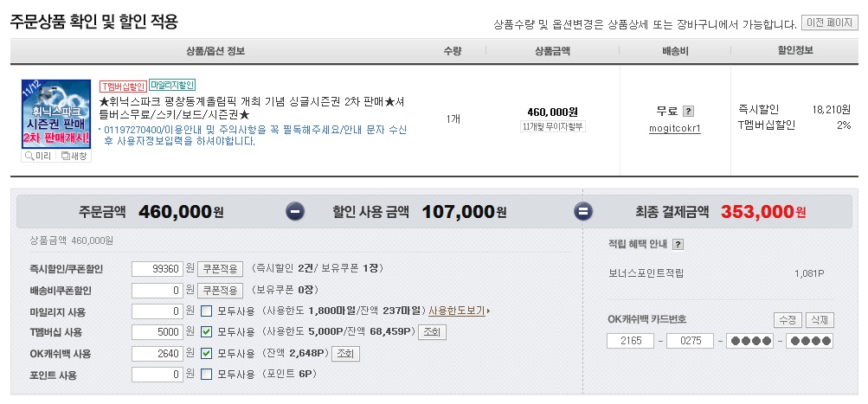The height and width of the screenshot is (404, 868).
Task: Click the equals circle icon before 최종 결제금액
Action: [583, 211]
